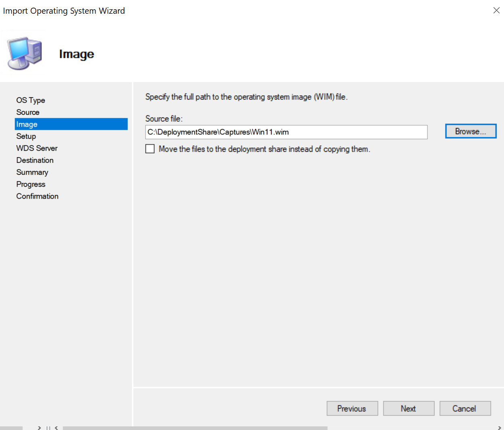Select the Source wizard step
This screenshot has width=504, height=430.
[27, 112]
